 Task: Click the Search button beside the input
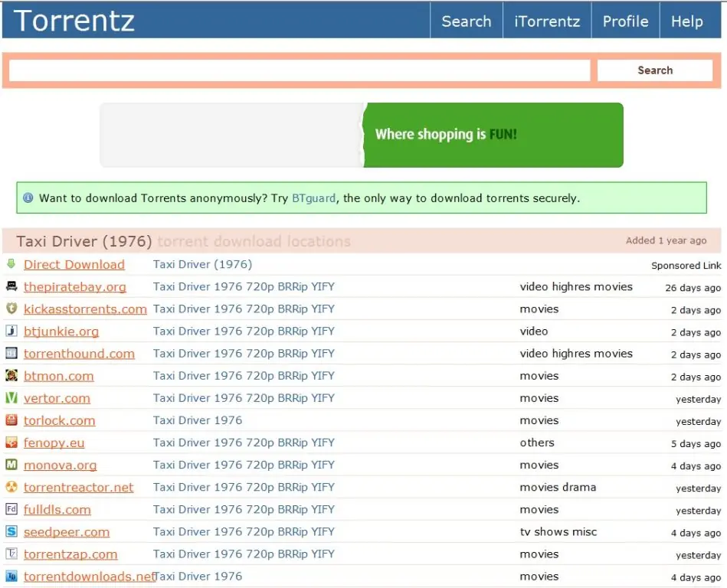(x=655, y=70)
